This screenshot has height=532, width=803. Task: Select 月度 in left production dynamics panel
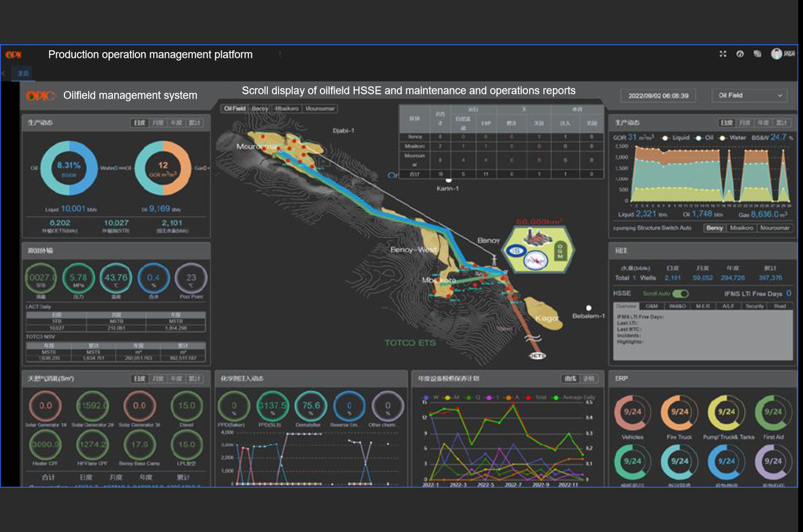158,123
